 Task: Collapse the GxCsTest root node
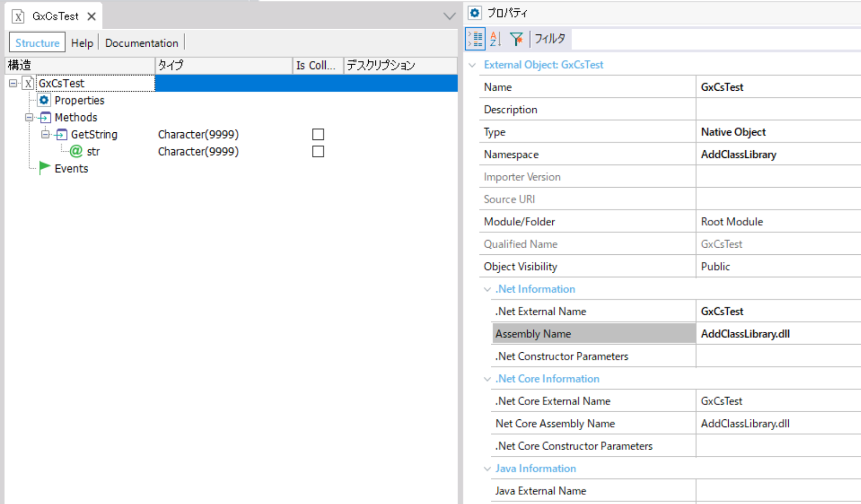(x=13, y=83)
